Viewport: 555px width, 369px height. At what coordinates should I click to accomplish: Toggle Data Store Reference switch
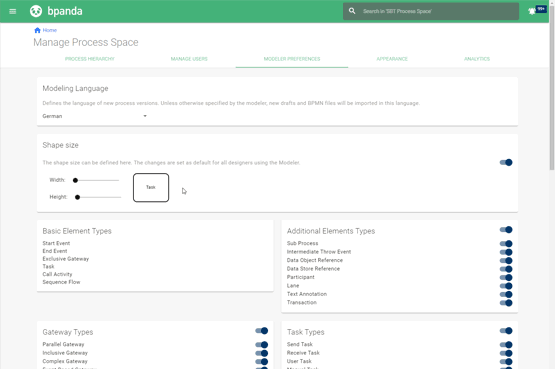506,269
